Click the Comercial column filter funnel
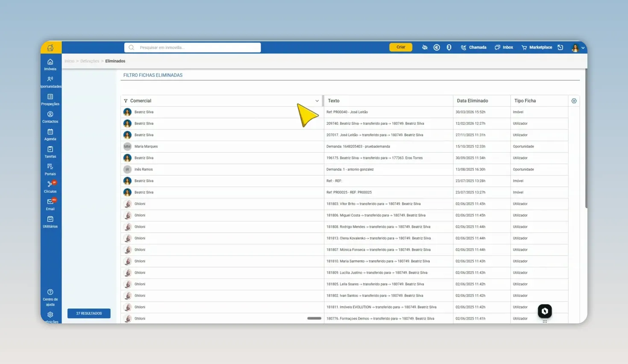The height and width of the screenshot is (364, 628). coord(126,101)
